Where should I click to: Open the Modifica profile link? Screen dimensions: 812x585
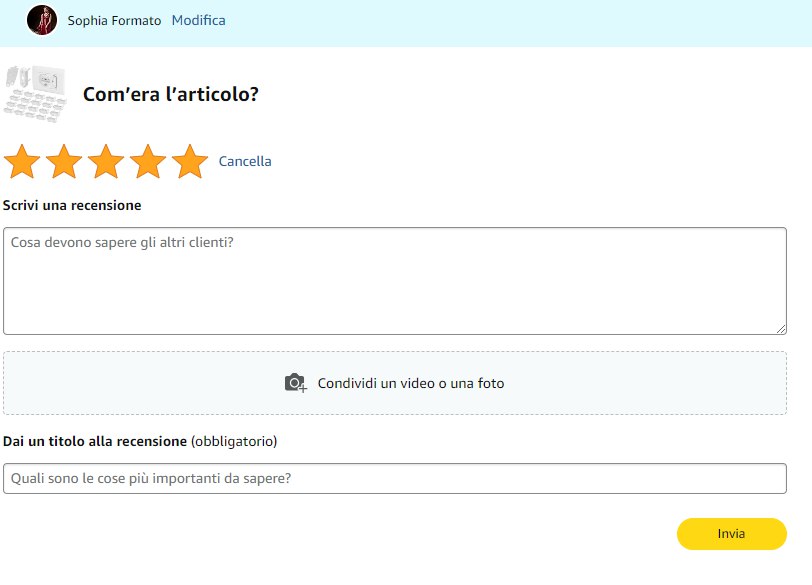click(x=198, y=20)
